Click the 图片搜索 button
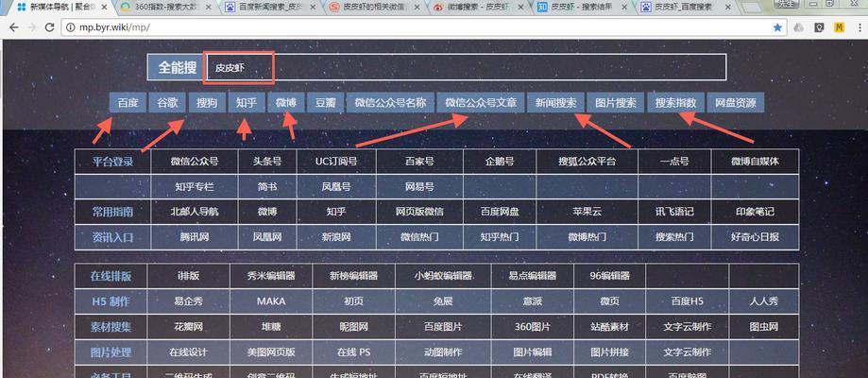 click(616, 103)
